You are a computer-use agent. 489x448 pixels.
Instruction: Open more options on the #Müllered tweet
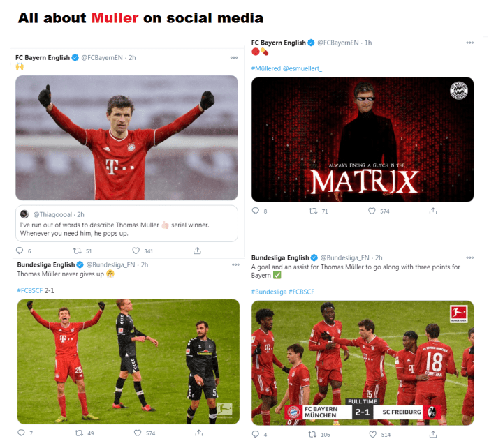pos(470,43)
